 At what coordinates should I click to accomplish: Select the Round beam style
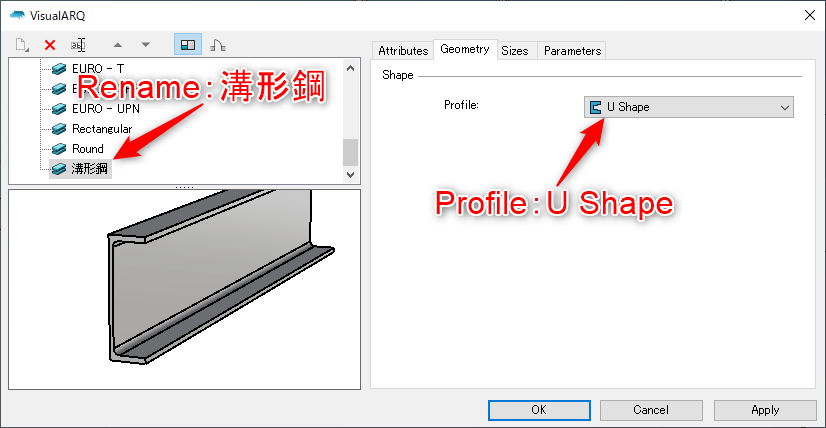87,149
